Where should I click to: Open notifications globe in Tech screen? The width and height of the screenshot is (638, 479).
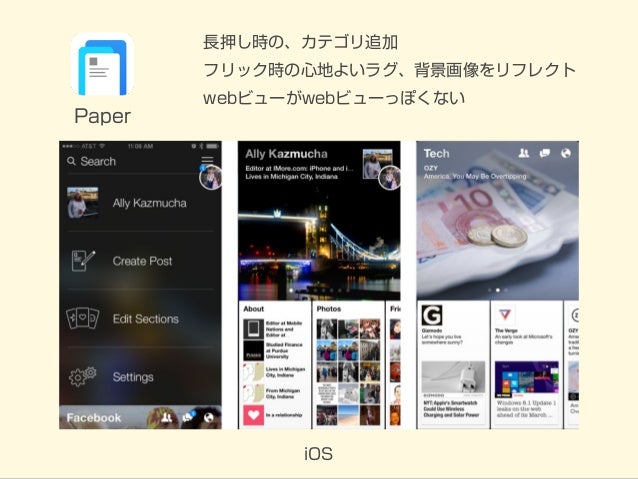click(x=566, y=153)
